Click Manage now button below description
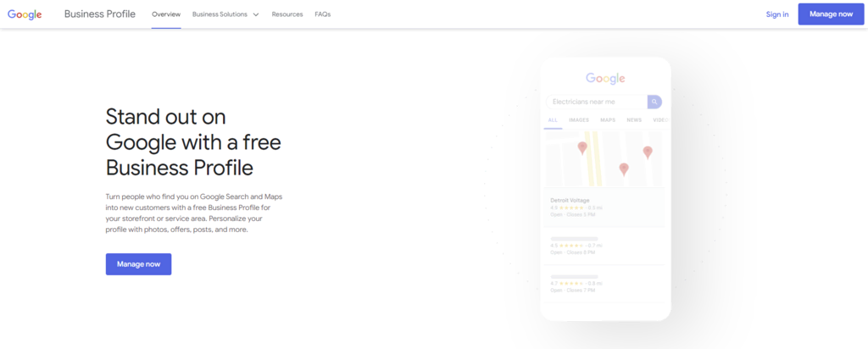This screenshot has width=868, height=349. [x=138, y=264]
